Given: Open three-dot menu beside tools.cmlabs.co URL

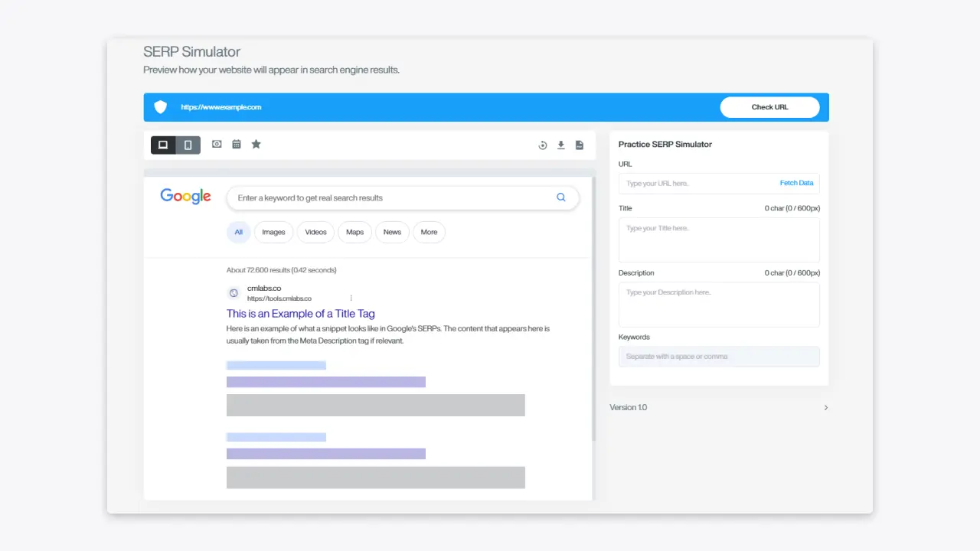Looking at the screenshot, I should pos(351,298).
